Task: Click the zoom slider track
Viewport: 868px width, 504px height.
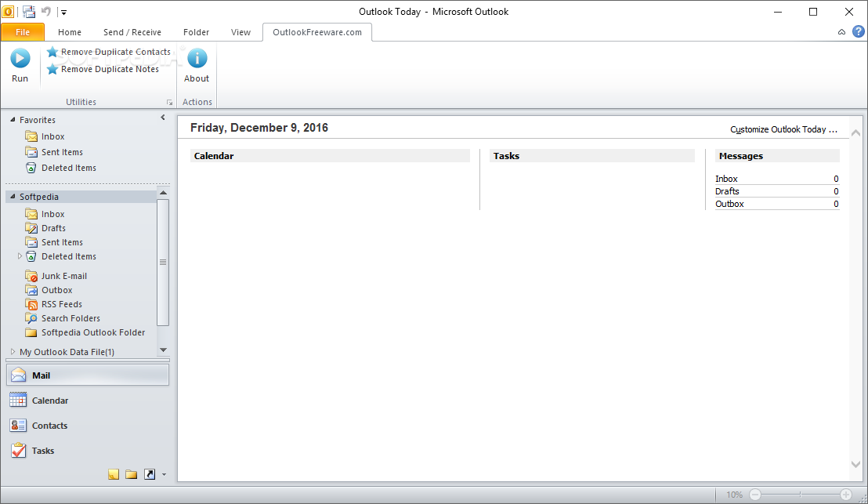Action: coord(801,495)
